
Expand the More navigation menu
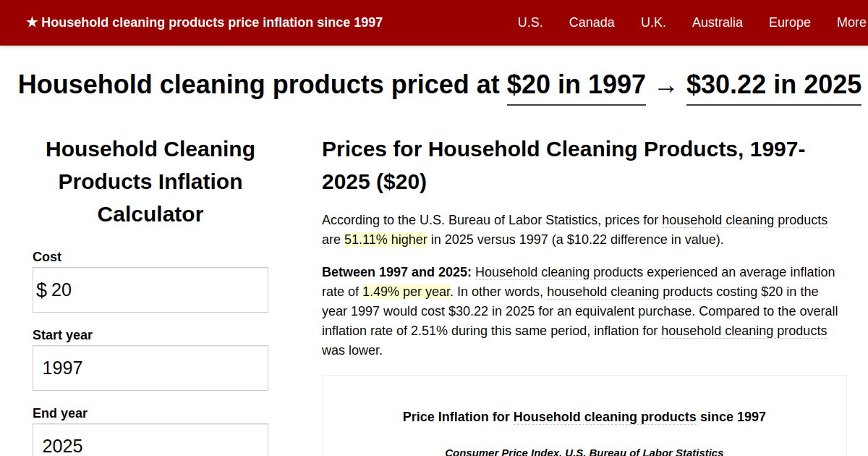851,22
